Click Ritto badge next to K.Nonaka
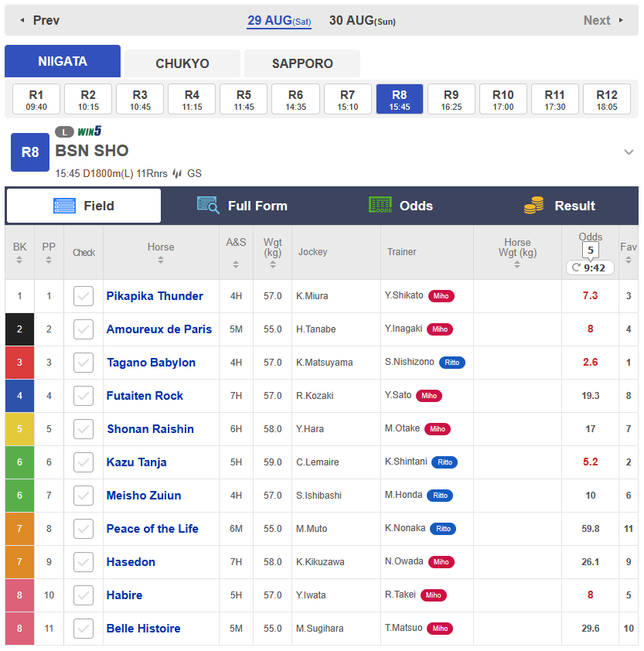The image size is (644, 651). pos(443,529)
